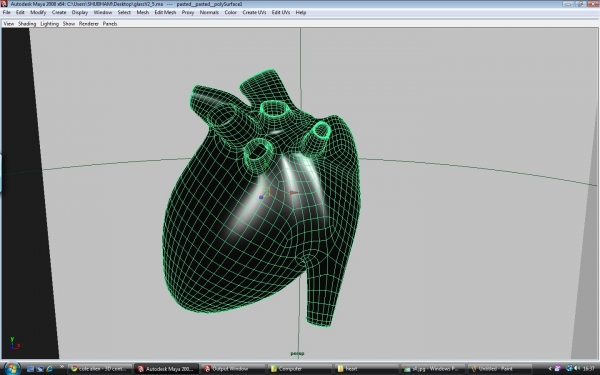Switch to the Computer taskbar window
Screen dimensions: 600x375
pyautogui.click(x=300, y=369)
